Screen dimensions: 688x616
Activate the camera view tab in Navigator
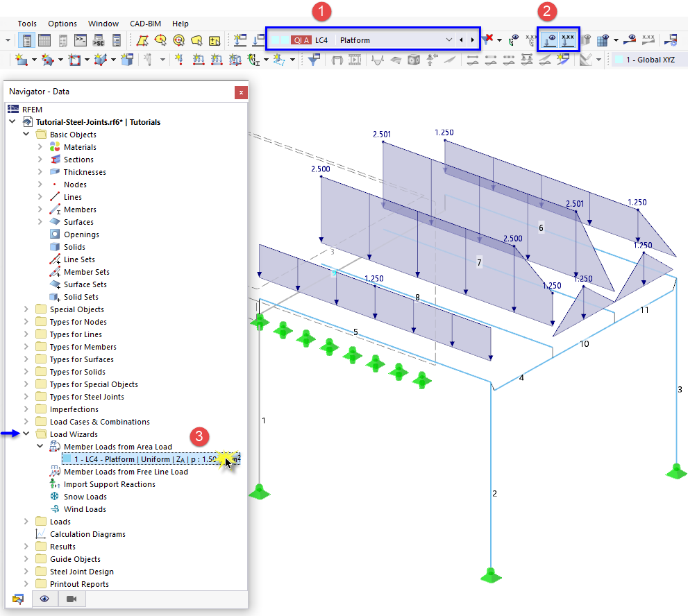(x=72, y=599)
